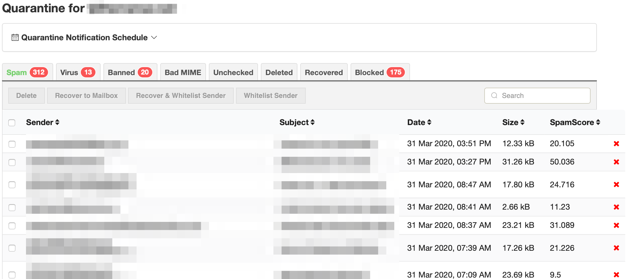Remove the message scored 31.089 with red X

click(x=616, y=225)
